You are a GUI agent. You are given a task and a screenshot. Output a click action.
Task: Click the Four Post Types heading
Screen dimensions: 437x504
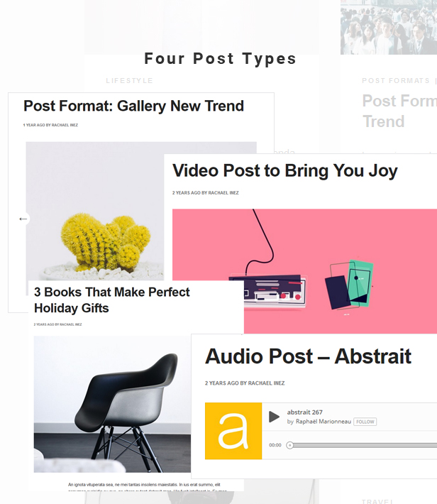[220, 59]
